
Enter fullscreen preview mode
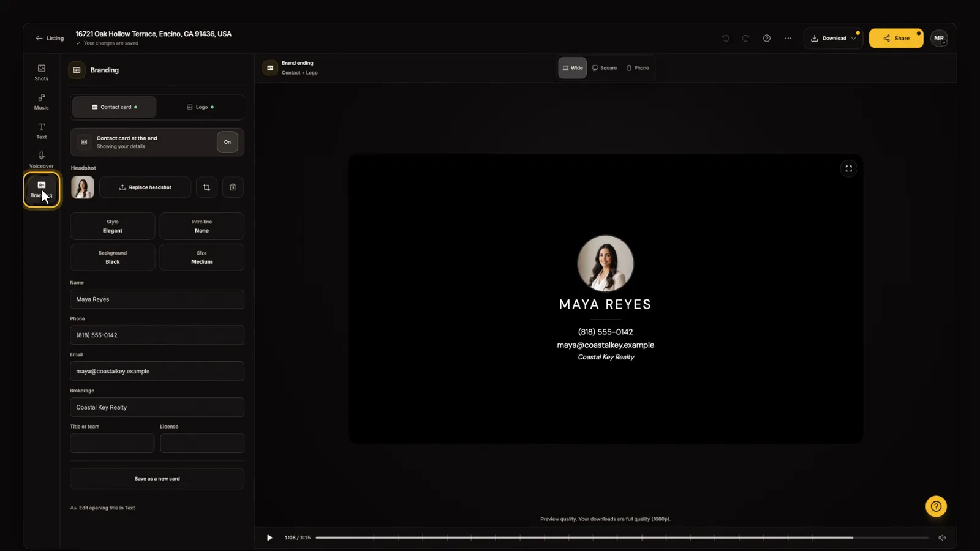click(x=848, y=168)
